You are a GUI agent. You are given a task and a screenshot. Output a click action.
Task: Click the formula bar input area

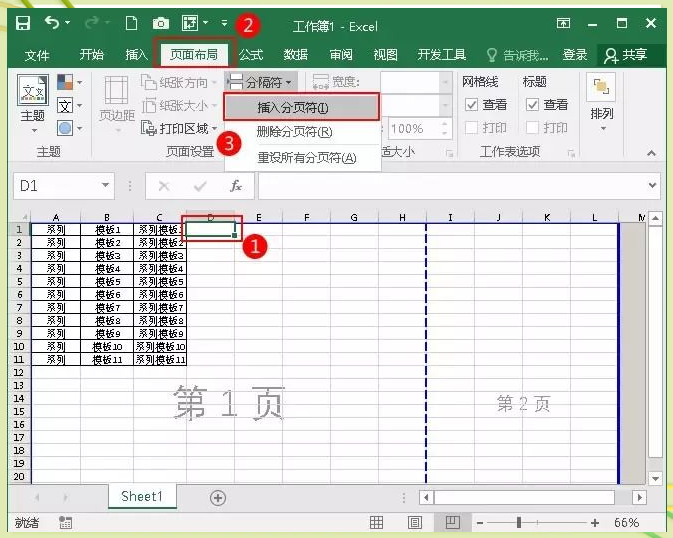pos(453,186)
